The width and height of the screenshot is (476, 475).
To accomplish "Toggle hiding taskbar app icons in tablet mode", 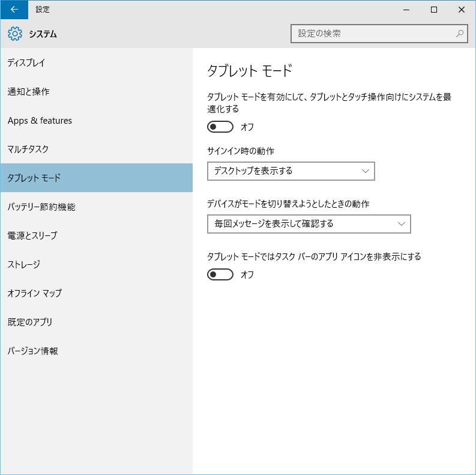I will [x=220, y=274].
